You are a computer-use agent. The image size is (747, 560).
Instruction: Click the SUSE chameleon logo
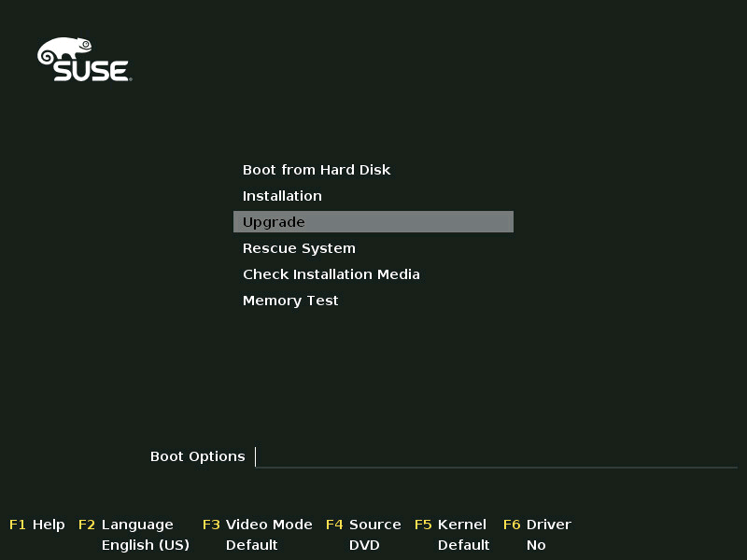pos(84,61)
